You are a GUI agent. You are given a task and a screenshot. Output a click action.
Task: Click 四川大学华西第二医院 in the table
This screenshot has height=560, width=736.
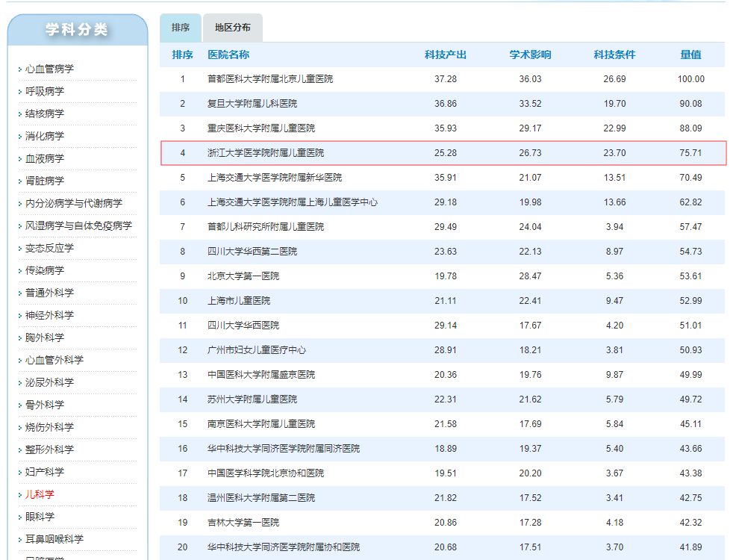[252, 252]
